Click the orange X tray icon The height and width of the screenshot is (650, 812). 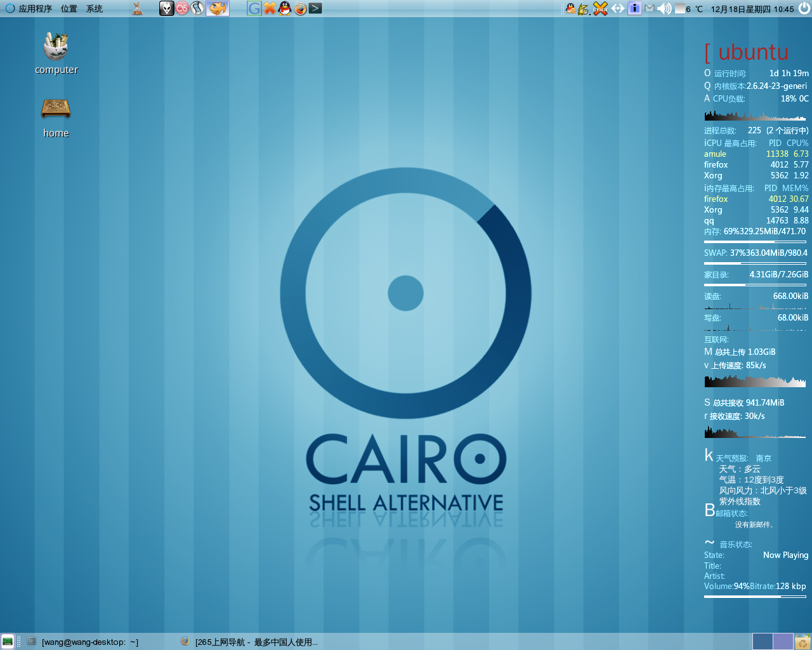[600, 8]
